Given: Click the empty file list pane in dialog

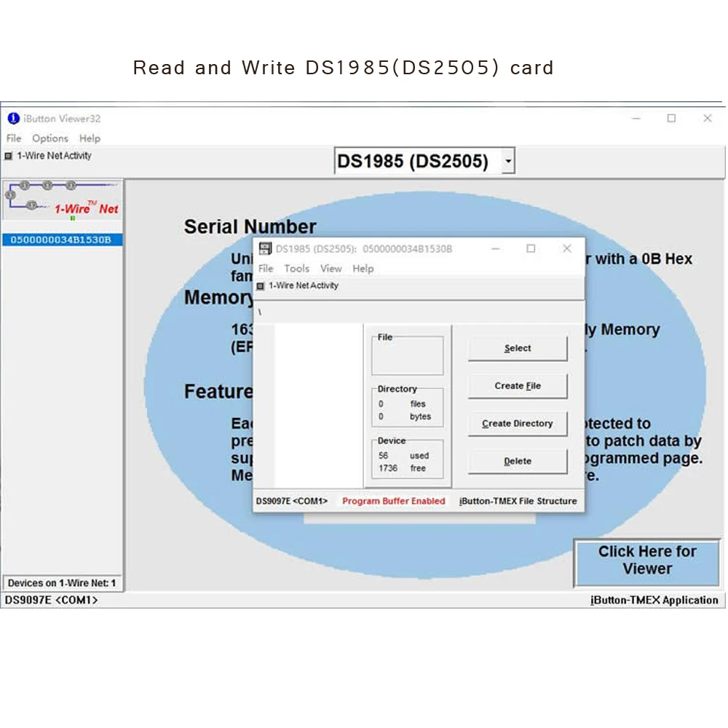Looking at the screenshot, I should [x=319, y=405].
